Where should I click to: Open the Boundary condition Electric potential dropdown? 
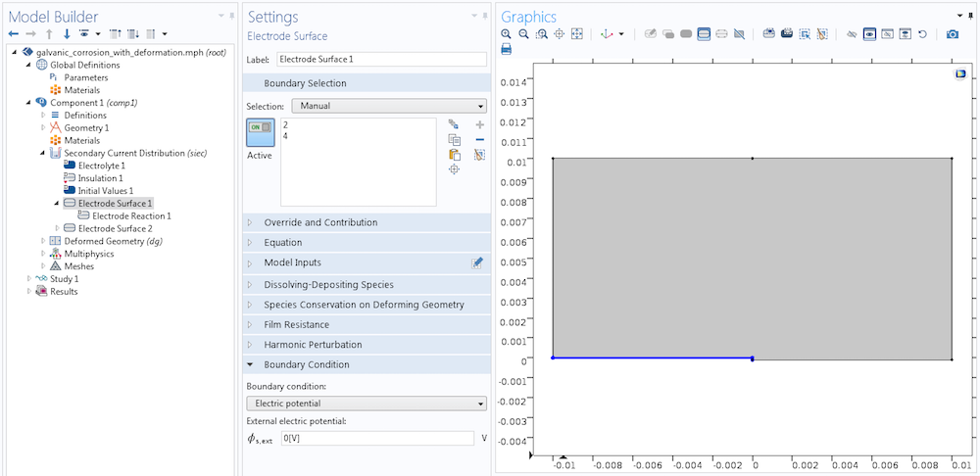(x=367, y=404)
